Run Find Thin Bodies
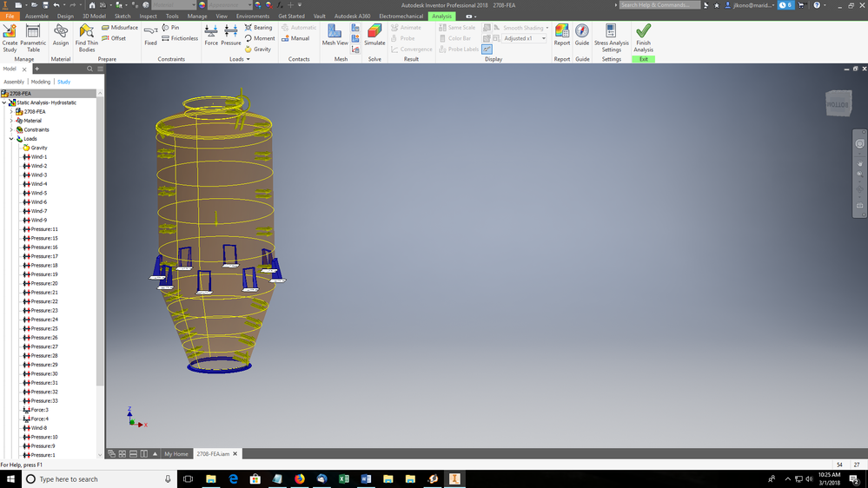This screenshot has height=488, width=868. click(x=86, y=38)
